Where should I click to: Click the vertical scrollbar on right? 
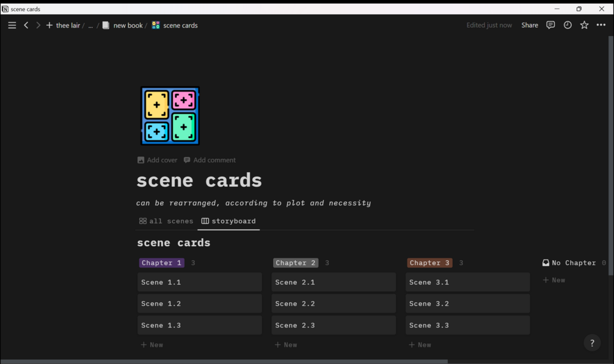[x=611, y=156]
